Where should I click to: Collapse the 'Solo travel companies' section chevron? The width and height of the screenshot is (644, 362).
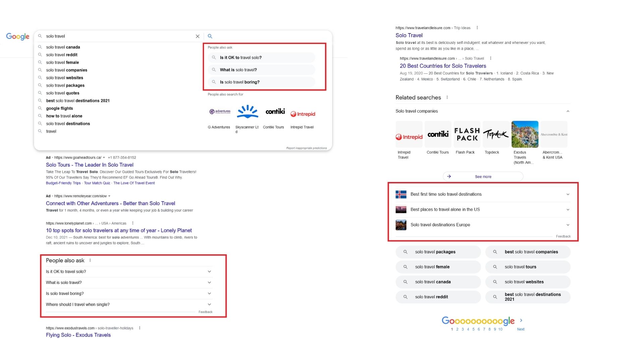click(x=568, y=111)
